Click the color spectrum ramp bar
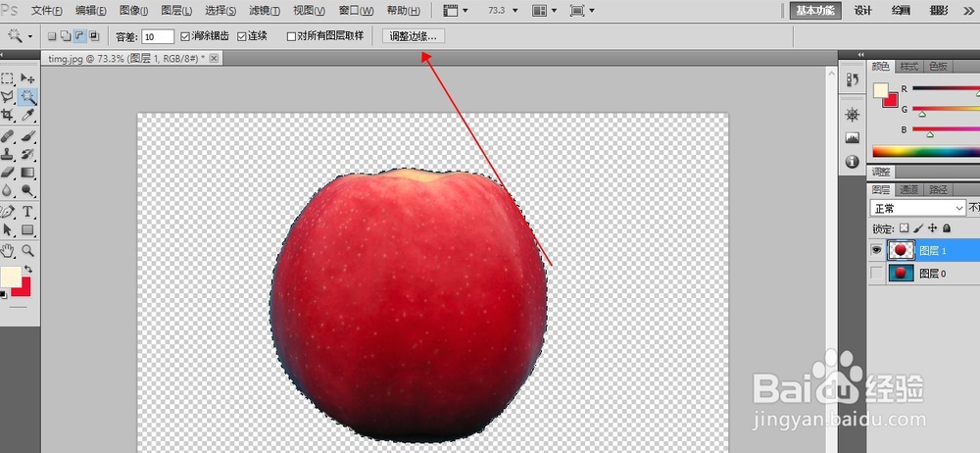This screenshot has width=980, height=453. click(x=926, y=151)
